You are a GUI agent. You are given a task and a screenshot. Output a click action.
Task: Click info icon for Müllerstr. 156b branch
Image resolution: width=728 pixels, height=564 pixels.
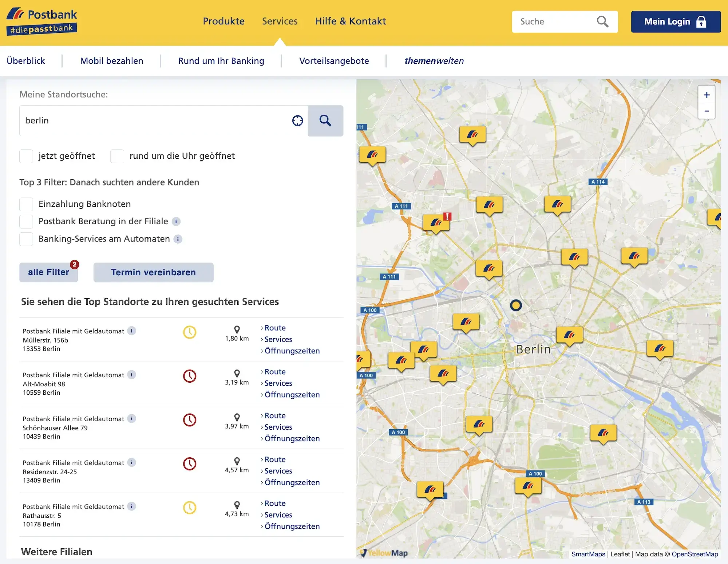132,331
